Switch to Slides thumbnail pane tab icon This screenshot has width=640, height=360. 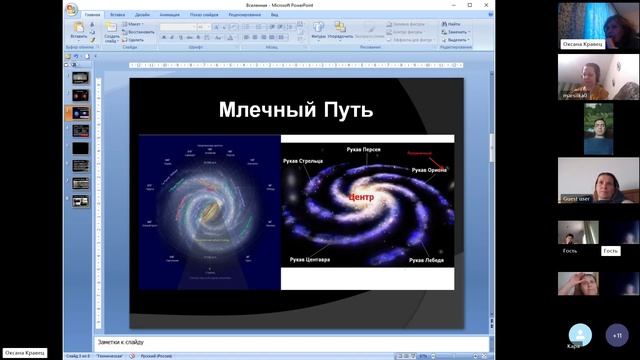pos(67,64)
